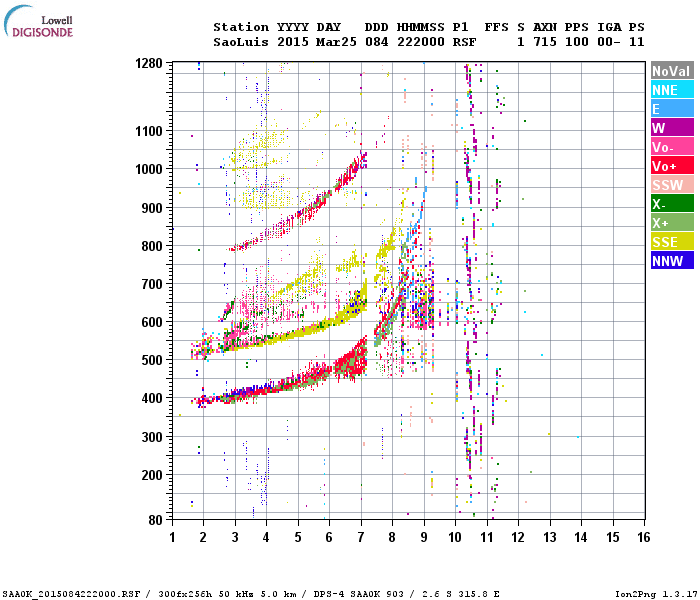Image resolution: width=700 pixels, height=600 pixels.
Task: Click the AXN value 715
Action: click(545, 42)
